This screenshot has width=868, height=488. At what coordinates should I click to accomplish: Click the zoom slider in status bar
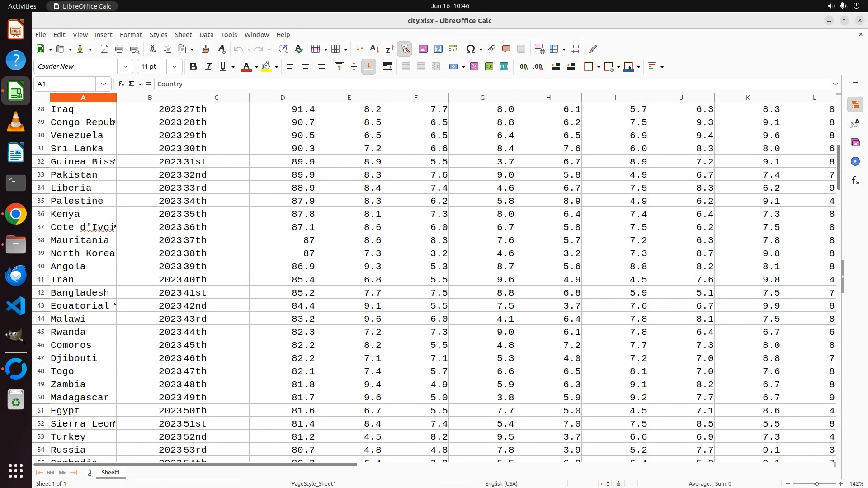click(x=816, y=484)
